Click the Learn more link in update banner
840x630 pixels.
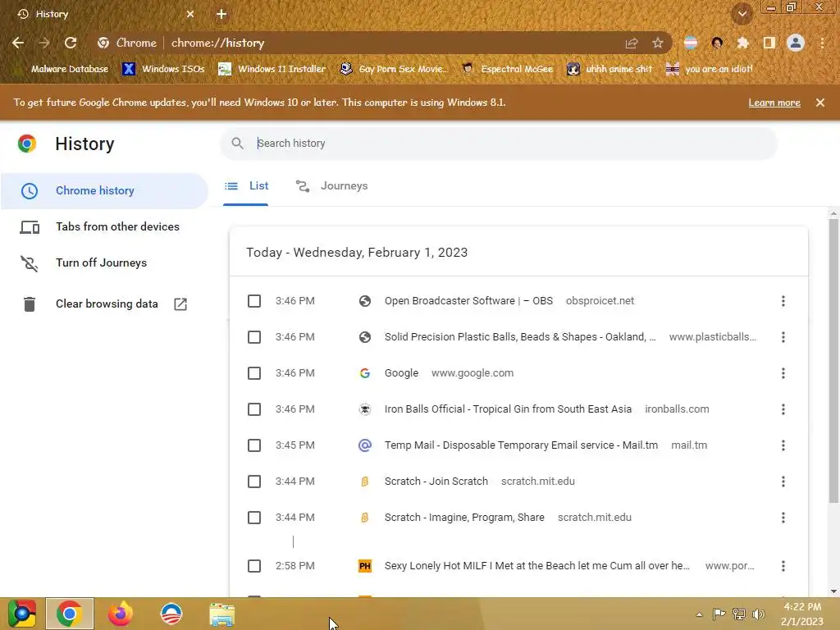coord(774,103)
